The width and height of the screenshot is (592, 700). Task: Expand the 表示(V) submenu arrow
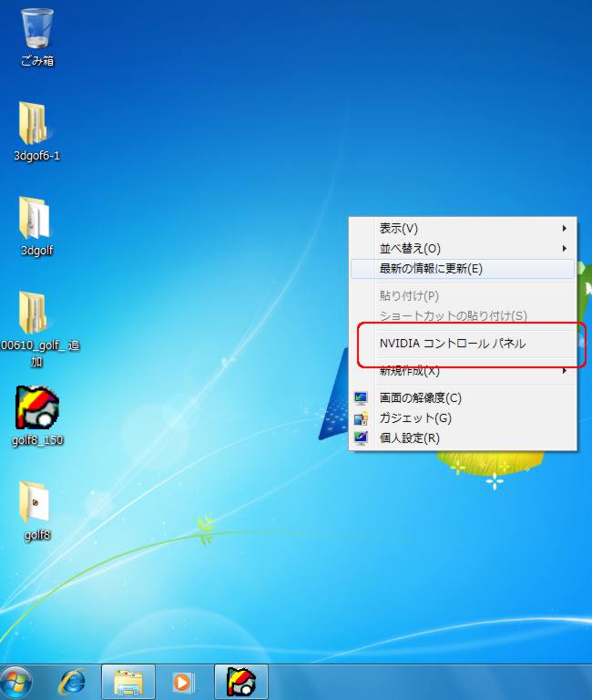[x=565, y=229]
